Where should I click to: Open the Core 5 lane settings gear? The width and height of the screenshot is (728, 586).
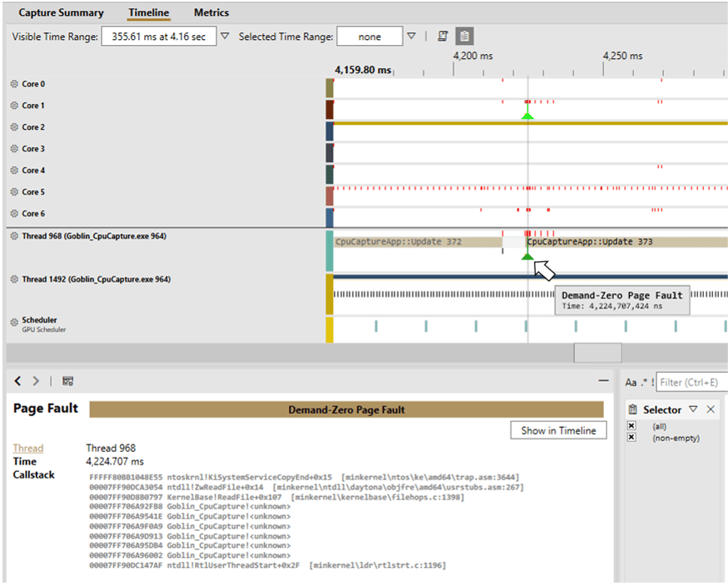click(14, 191)
